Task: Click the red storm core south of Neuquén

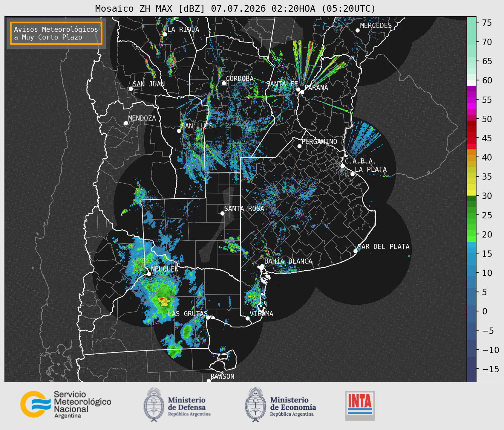Action: pyautogui.click(x=161, y=299)
